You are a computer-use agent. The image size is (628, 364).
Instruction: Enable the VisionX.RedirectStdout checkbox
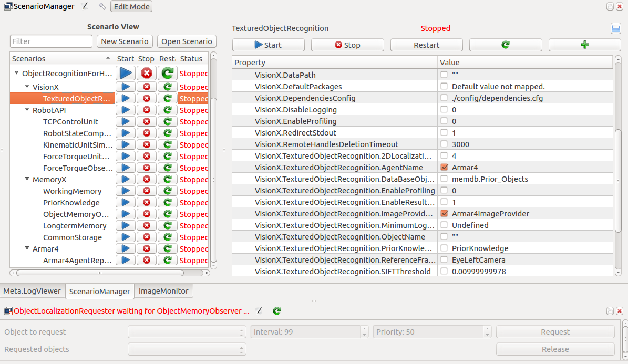point(444,132)
